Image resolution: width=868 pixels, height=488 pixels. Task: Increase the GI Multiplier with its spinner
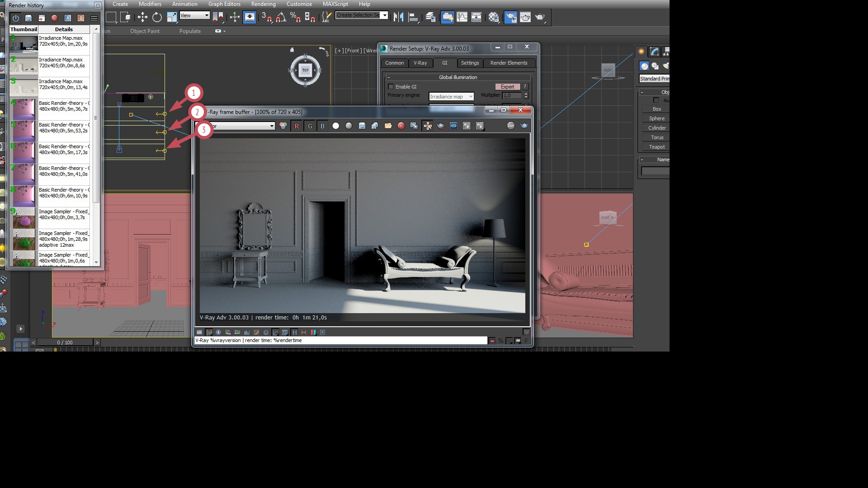[525, 94]
